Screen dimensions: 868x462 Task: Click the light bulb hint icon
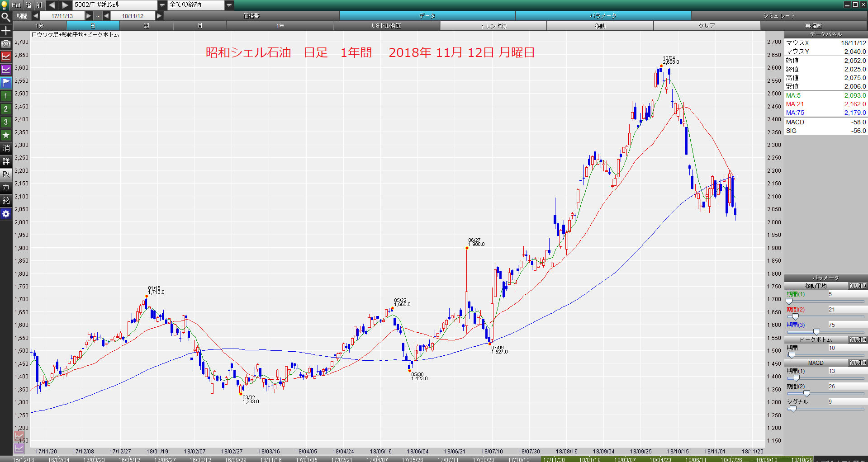tap(5, 5)
